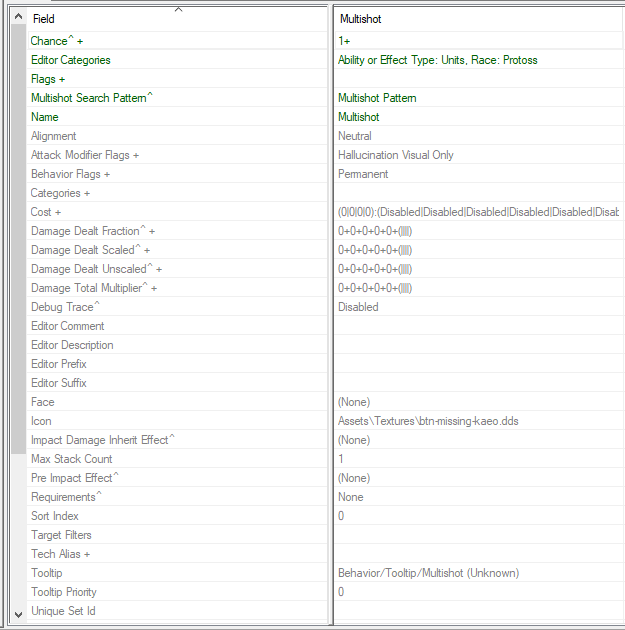Click the Permanent behavior flags value
The height and width of the screenshot is (630, 625).
pos(363,174)
